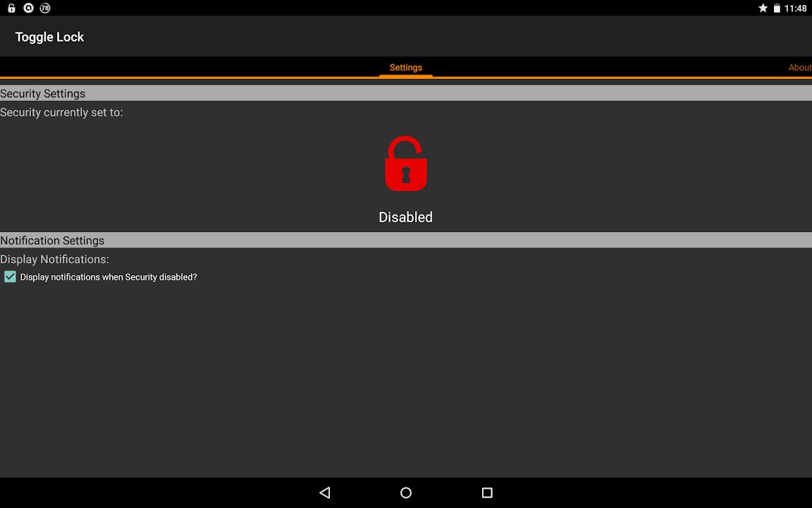The image size is (812, 508).
Task: Tap the star icon in status bar
Action: [x=763, y=8]
